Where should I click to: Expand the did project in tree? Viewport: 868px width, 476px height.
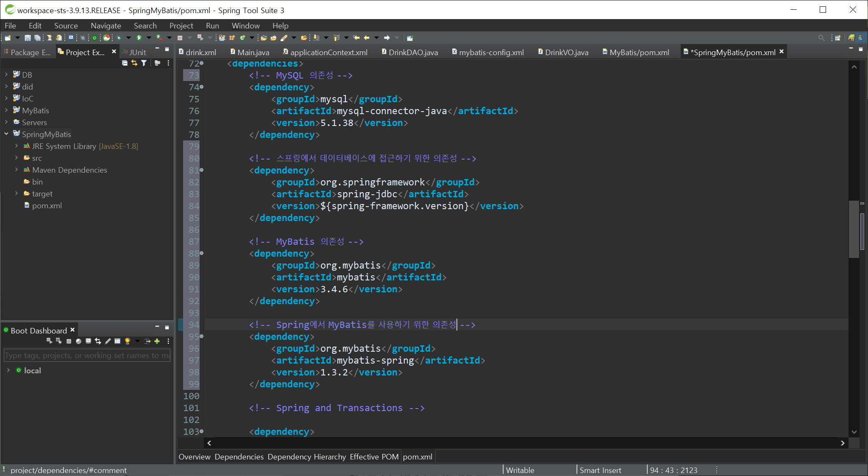click(x=6, y=86)
